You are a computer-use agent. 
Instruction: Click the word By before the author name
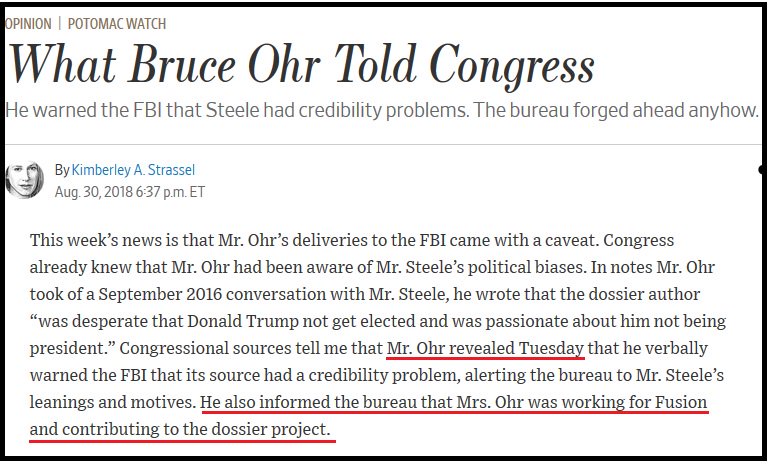click(x=62, y=170)
